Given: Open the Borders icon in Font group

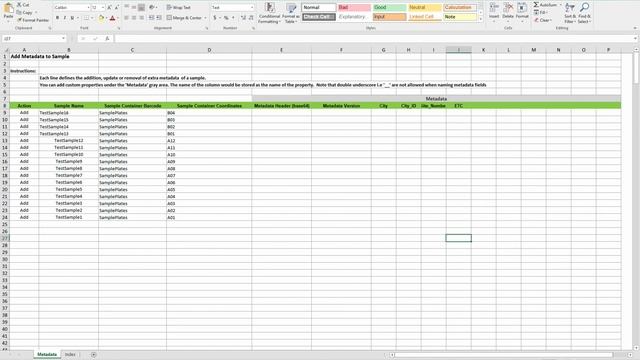Looking at the screenshot, I should click(86, 18).
